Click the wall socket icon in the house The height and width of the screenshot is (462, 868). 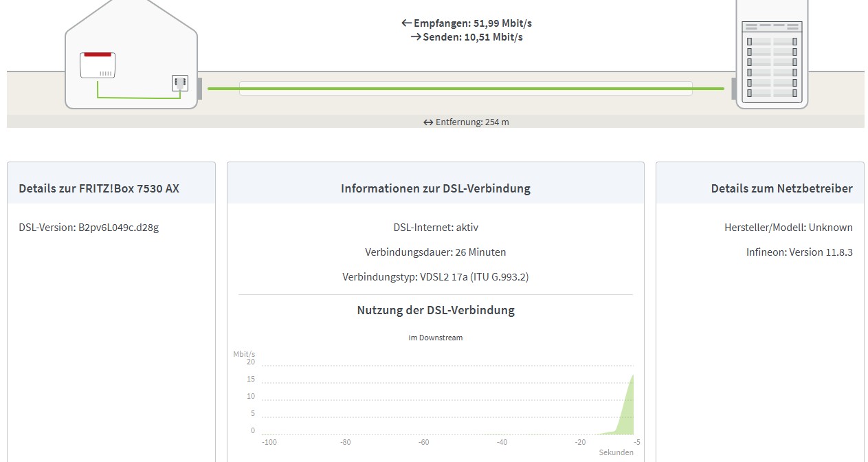179,83
